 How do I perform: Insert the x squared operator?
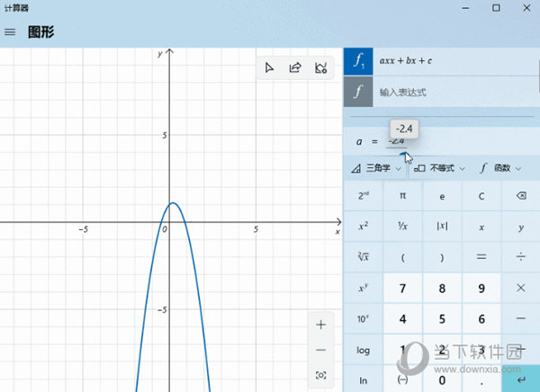364,227
